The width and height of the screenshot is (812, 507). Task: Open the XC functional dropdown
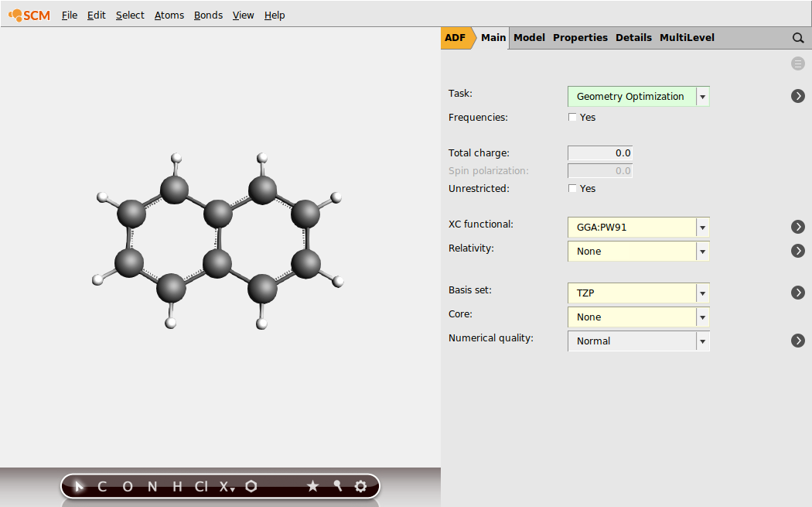point(702,227)
